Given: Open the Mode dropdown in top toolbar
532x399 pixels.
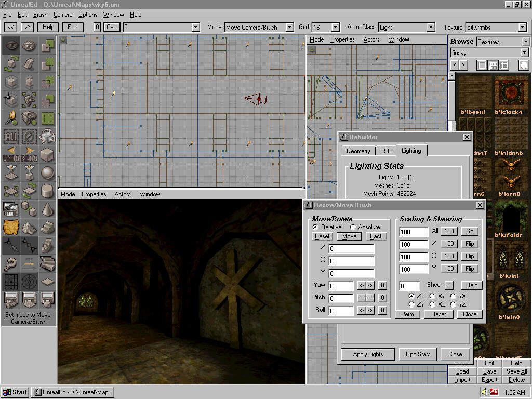Looking at the screenshot, I should [x=289, y=27].
